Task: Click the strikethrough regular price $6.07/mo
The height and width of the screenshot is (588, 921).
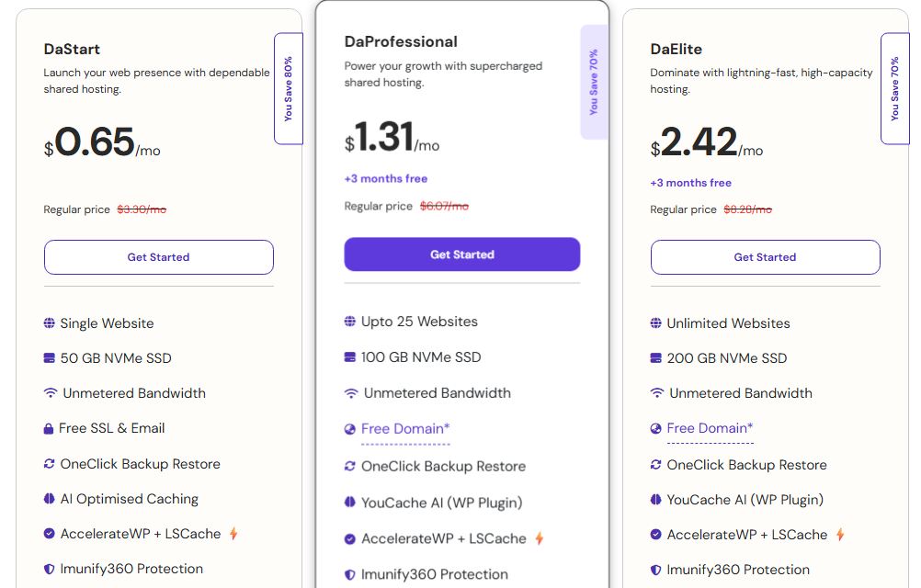Action: point(443,206)
